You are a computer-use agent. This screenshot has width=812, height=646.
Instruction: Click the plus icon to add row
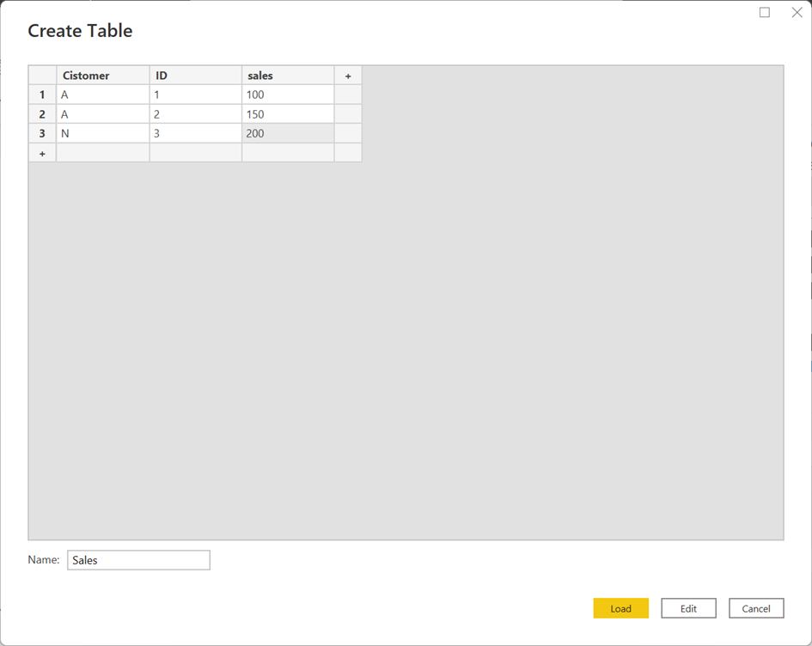[42, 153]
